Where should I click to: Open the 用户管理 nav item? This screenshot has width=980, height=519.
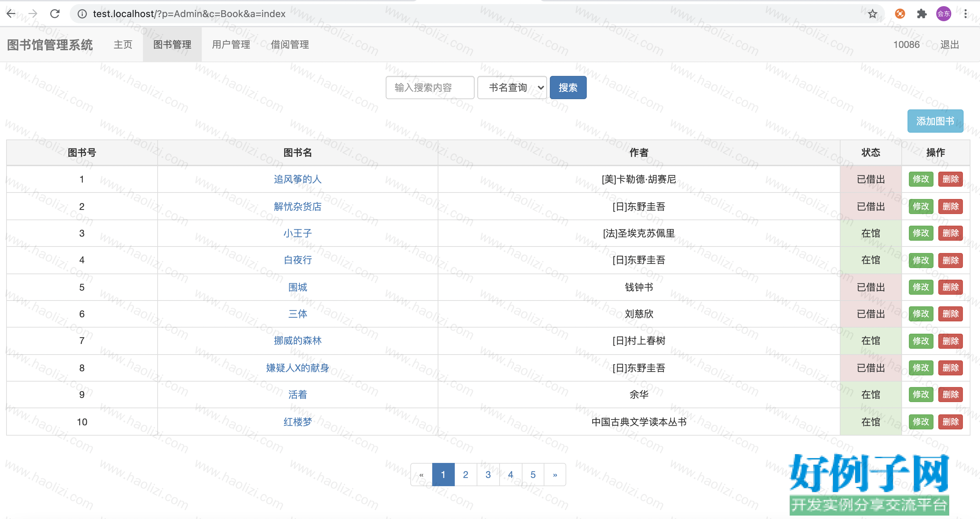click(x=231, y=45)
